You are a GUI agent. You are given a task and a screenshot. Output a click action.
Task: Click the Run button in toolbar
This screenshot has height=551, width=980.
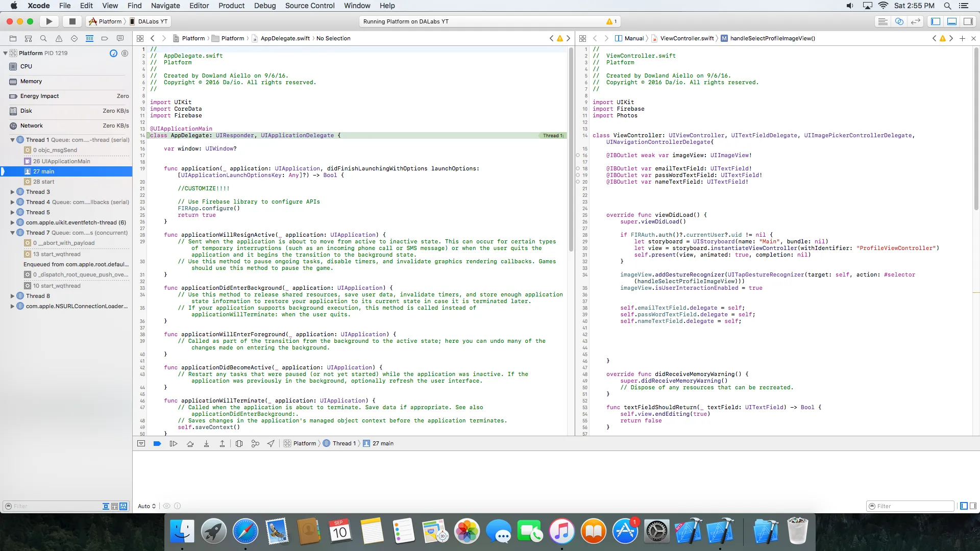click(x=49, y=21)
